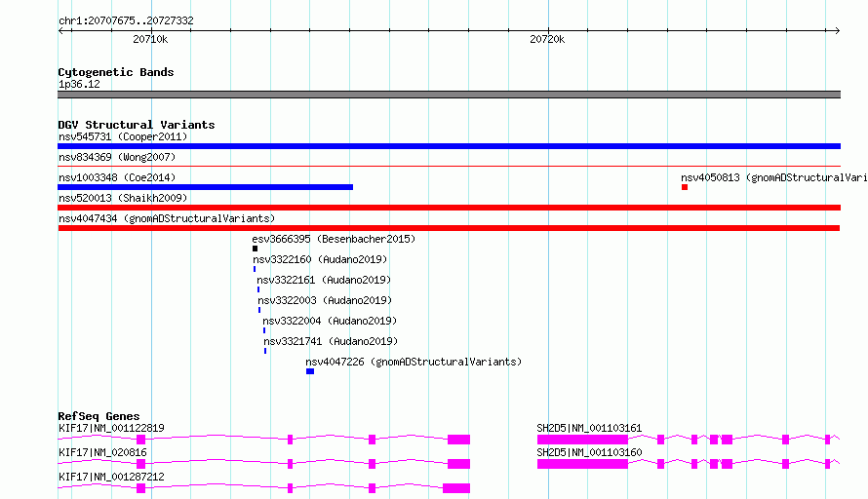Click the nsv3322160 (Audano2019) label
The height and width of the screenshot is (499, 868).
coord(320,259)
